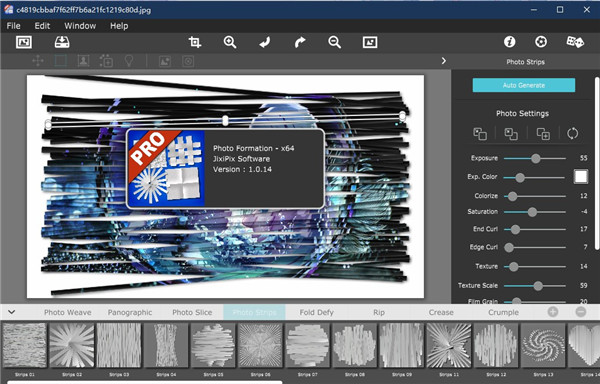Open the Exp. Color white swatch

click(x=581, y=177)
